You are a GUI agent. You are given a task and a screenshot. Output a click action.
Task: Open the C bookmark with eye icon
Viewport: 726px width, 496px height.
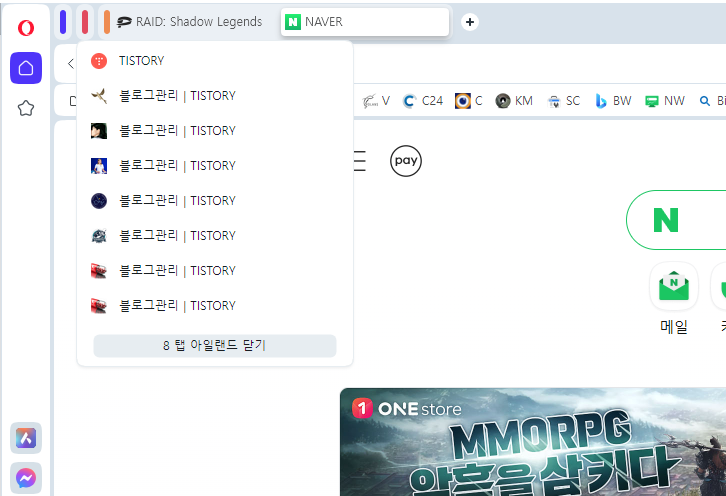pos(469,100)
